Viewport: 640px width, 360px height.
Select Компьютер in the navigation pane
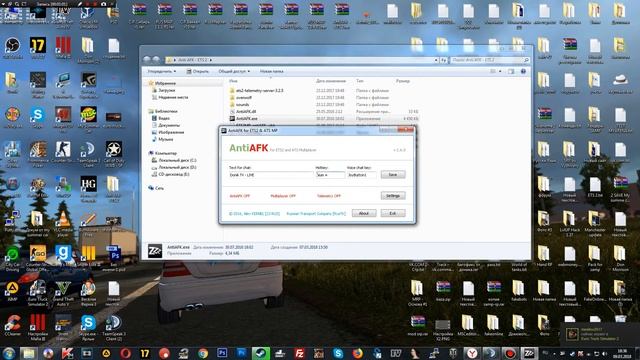coord(163,153)
